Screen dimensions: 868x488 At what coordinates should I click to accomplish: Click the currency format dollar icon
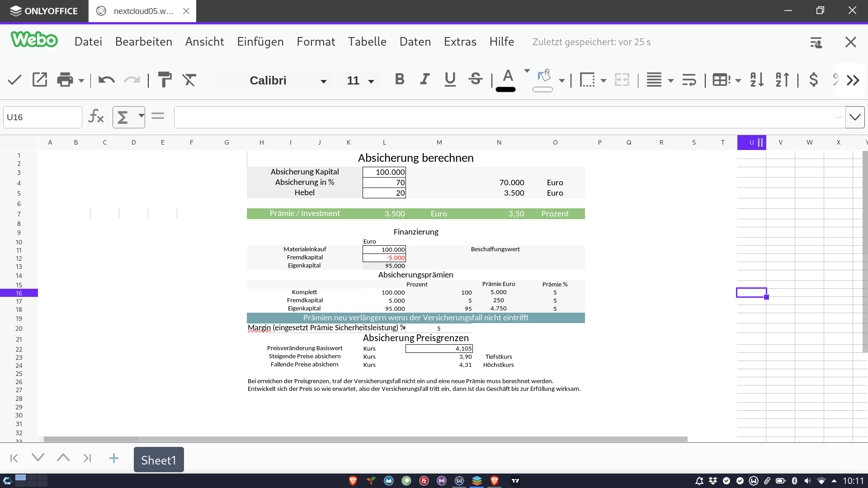pyautogui.click(x=813, y=80)
